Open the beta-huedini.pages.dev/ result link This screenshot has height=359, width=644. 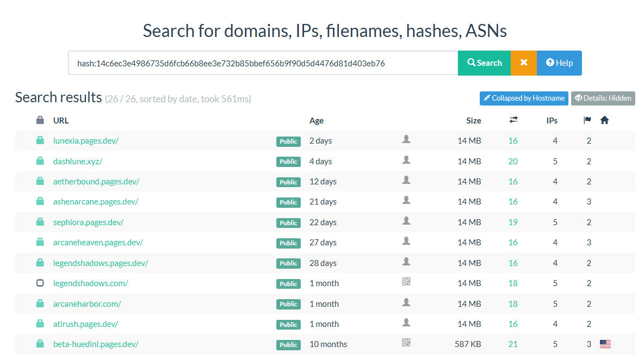[96, 344]
